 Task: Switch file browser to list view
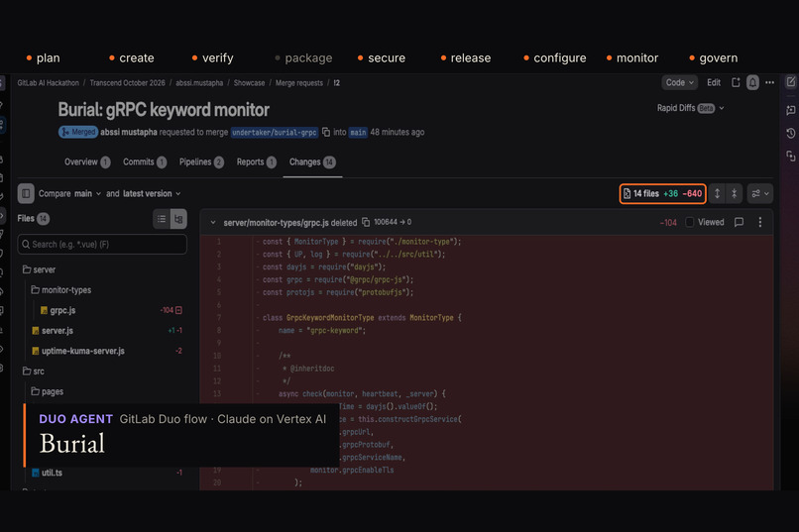coord(162,219)
